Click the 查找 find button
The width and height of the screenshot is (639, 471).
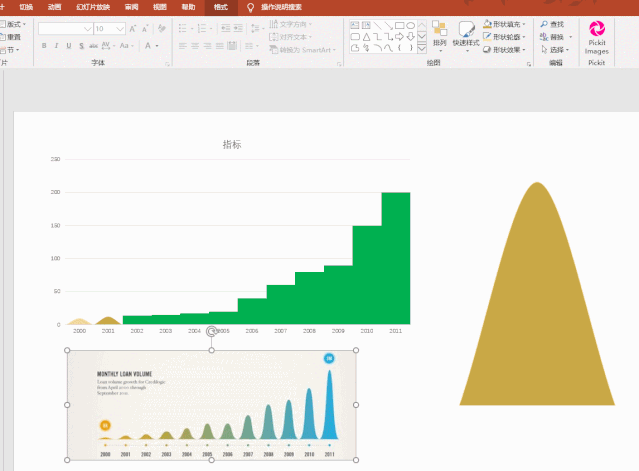coord(552,24)
